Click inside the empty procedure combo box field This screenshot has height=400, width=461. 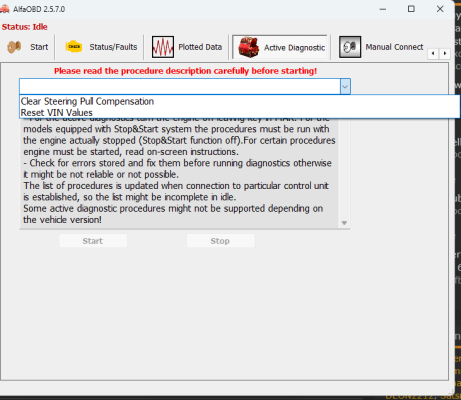[180, 87]
